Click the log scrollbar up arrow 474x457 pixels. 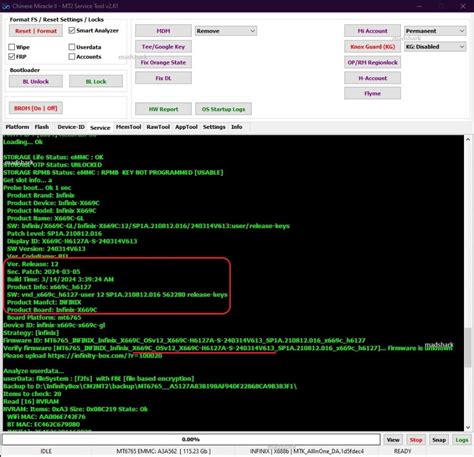[x=468, y=140]
